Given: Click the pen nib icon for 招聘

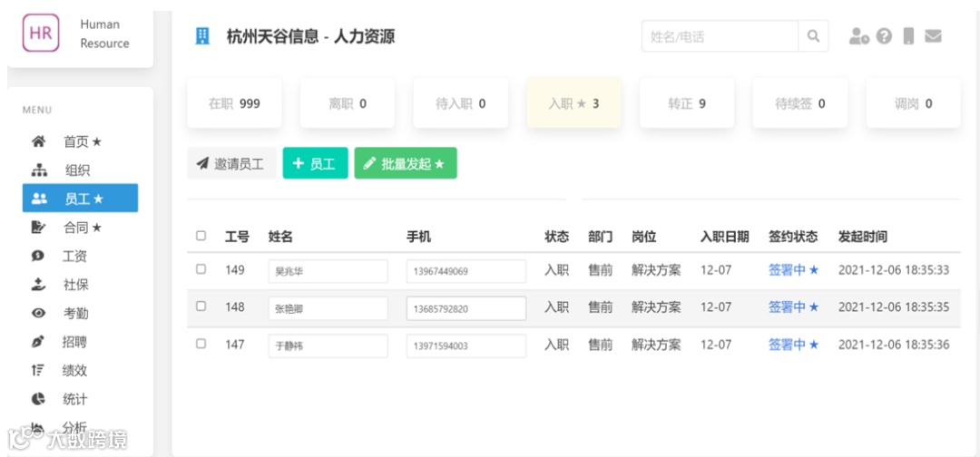Looking at the screenshot, I should 39,342.
